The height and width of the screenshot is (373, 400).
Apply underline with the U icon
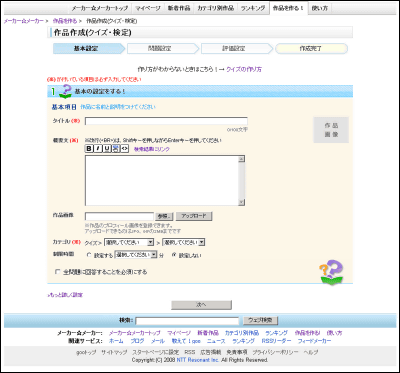tap(107, 149)
